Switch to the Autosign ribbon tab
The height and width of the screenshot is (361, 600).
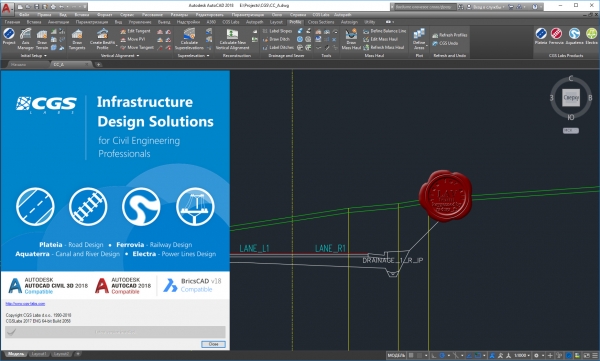(349, 22)
